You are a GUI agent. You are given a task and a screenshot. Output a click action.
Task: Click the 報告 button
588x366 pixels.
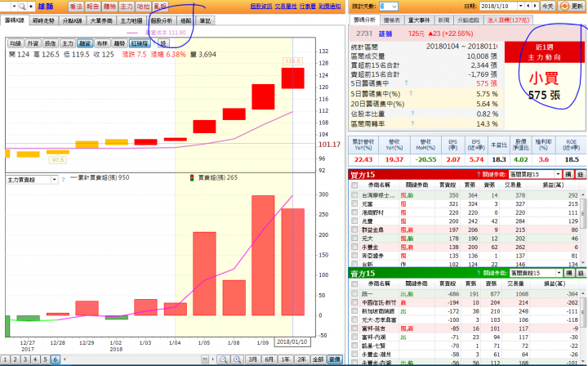92,7
